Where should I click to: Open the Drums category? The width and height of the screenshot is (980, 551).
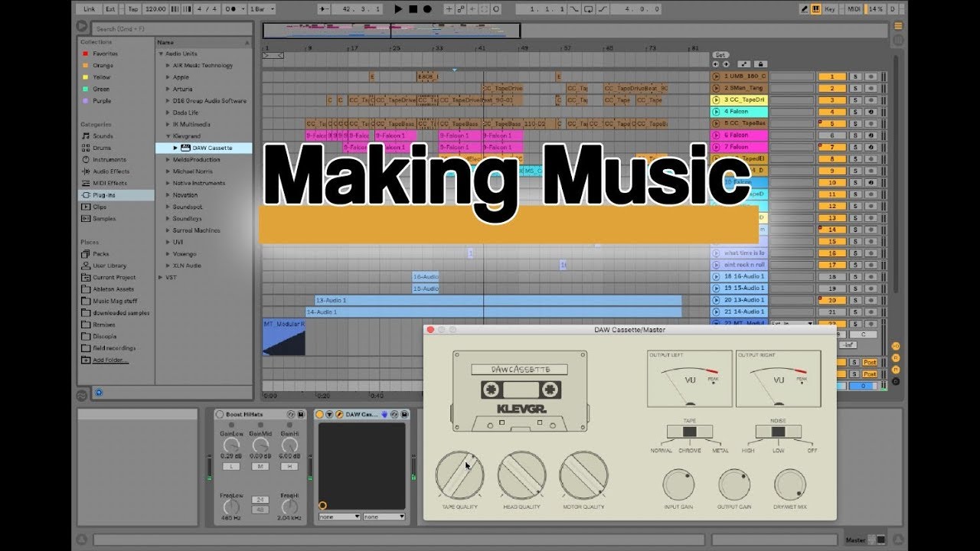click(101, 148)
